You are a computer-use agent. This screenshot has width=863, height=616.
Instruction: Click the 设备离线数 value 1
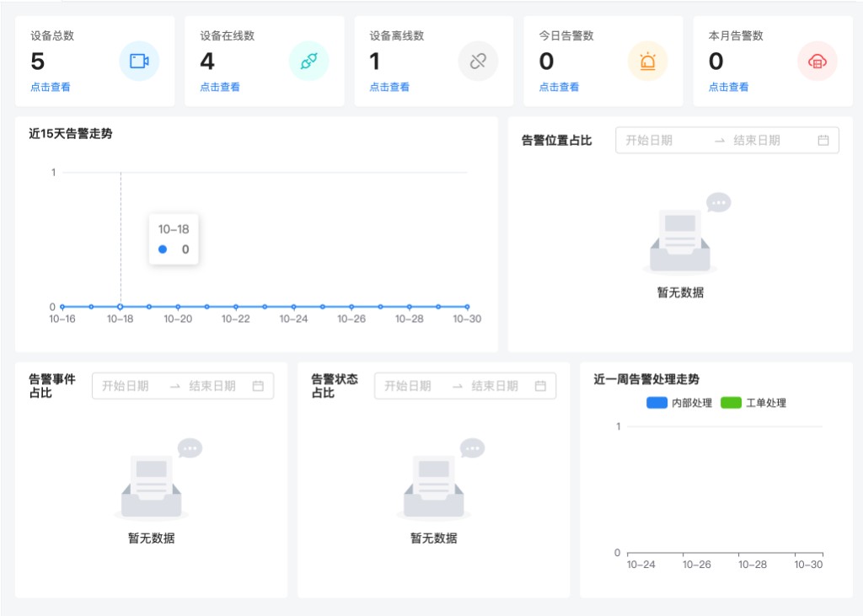[x=375, y=62]
